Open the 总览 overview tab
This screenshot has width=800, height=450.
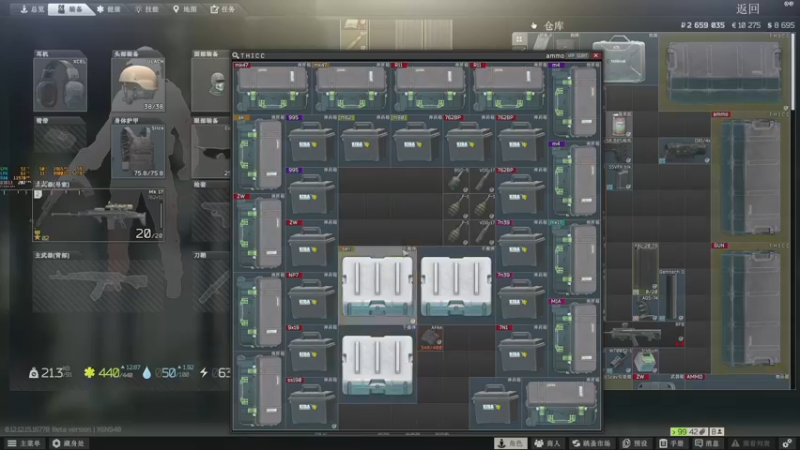coord(32,9)
